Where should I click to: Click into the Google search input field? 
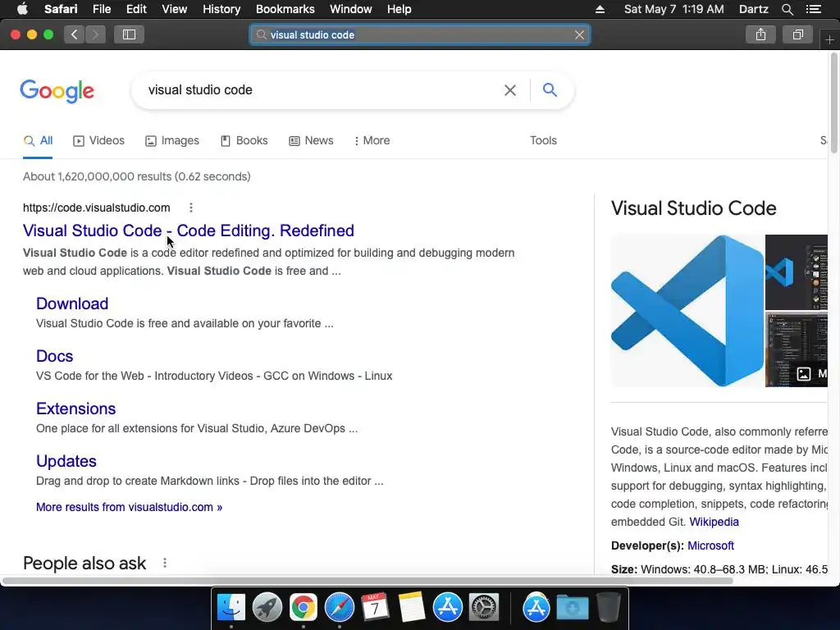[x=322, y=90]
